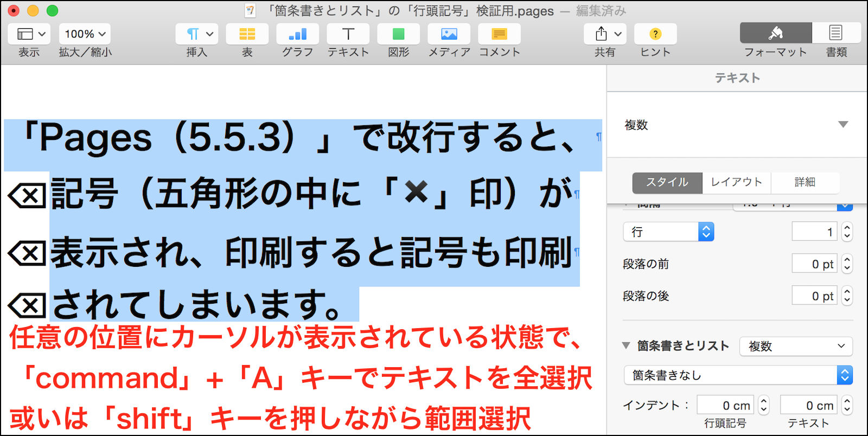
Task: Adjust the 段落の前 spacing stepper
Action: click(847, 264)
